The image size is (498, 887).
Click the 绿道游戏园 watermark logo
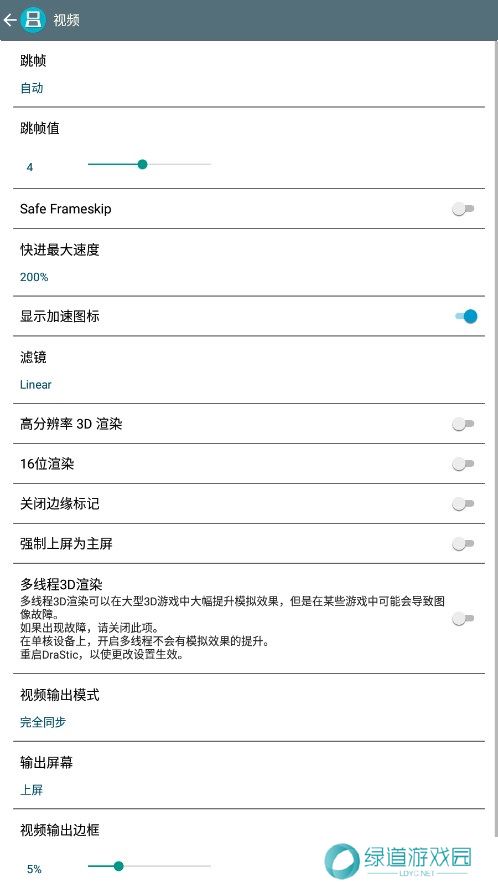(398, 860)
